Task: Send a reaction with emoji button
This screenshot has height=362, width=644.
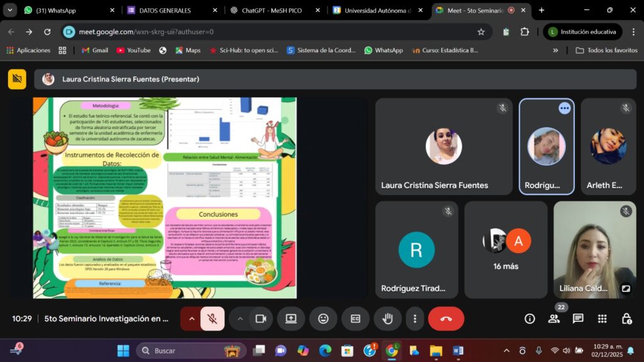Action: tap(323, 319)
